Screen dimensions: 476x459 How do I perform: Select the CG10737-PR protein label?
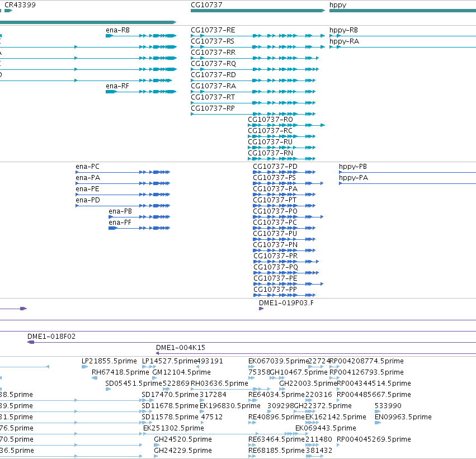[276, 256]
